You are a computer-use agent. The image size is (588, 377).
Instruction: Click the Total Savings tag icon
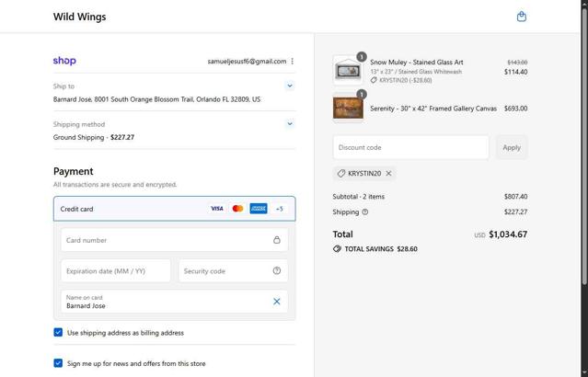click(x=337, y=249)
